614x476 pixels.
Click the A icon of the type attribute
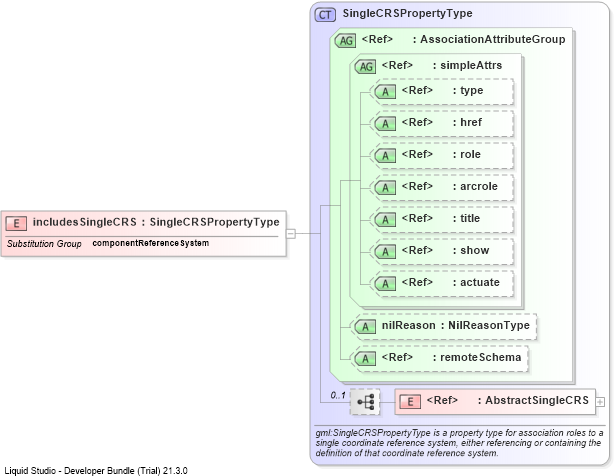[385, 92]
